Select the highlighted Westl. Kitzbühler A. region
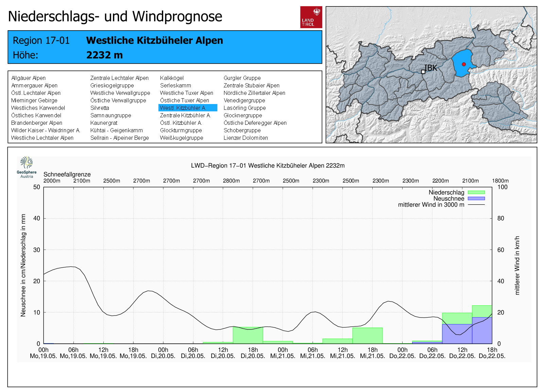544x392 pixels. (x=187, y=108)
